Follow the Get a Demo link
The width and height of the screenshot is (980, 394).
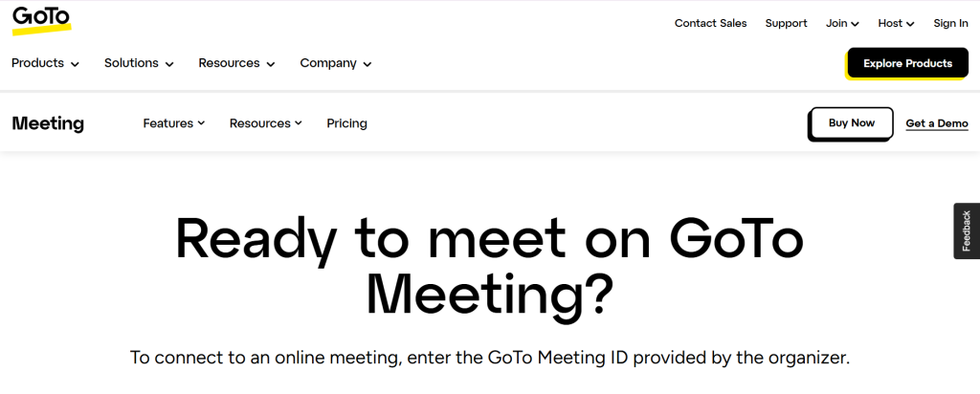click(937, 123)
